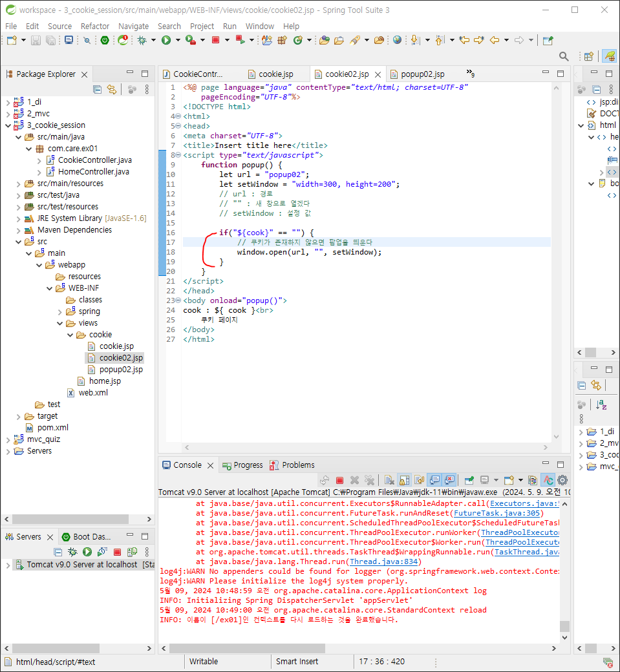
Task: Collapse the 3_cookie_session project node
Action: (x=8, y=125)
